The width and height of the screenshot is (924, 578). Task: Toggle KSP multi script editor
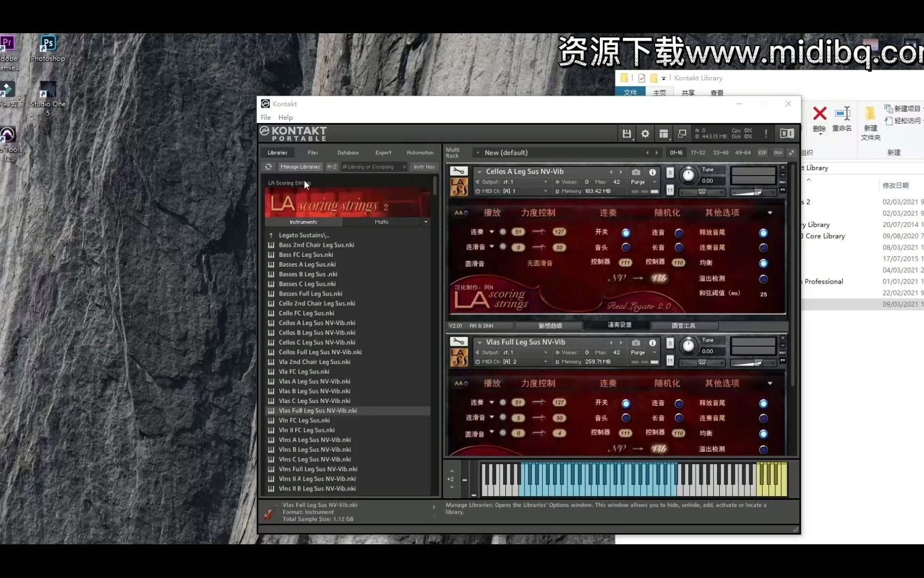click(763, 153)
